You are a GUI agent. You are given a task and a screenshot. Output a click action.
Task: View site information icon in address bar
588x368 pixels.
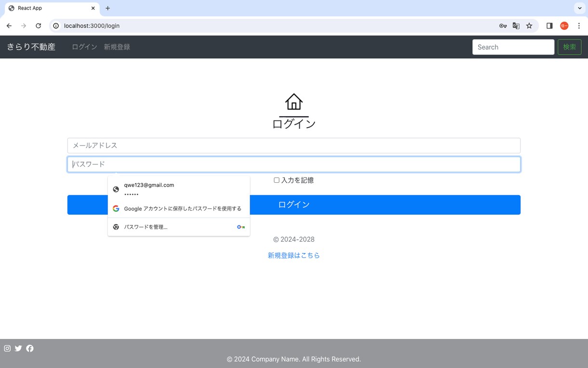click(56, 26)
